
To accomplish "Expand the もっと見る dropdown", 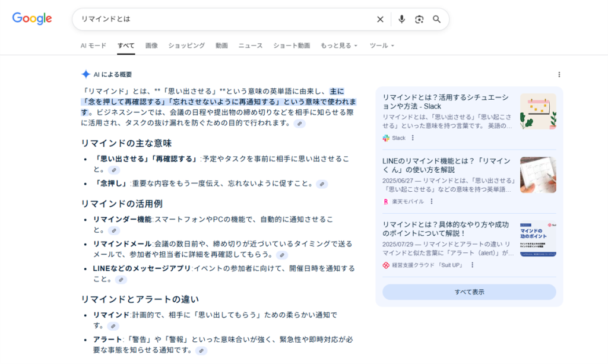I will [339, 46].
